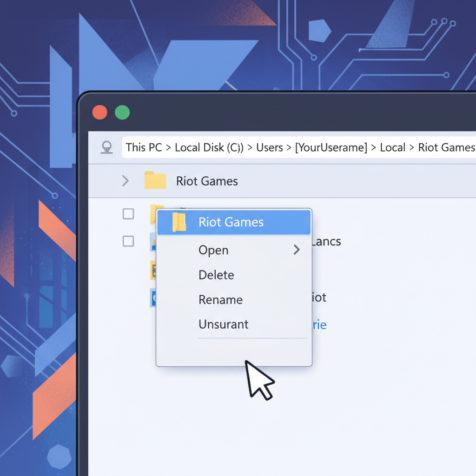476x476 pixels.
Task: Open the submenu arrow next to Open
Action: [297, 250]
